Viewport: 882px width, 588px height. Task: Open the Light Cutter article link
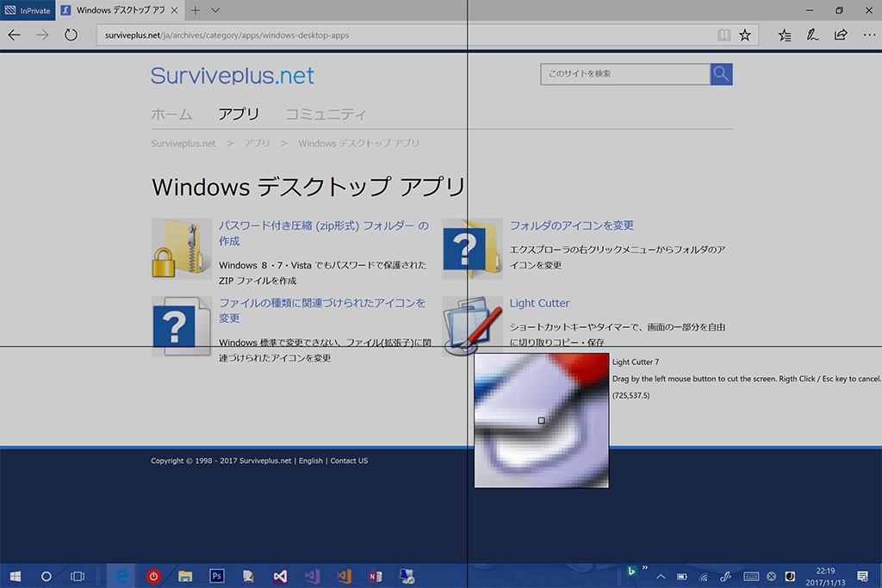[x=539, y=303]
